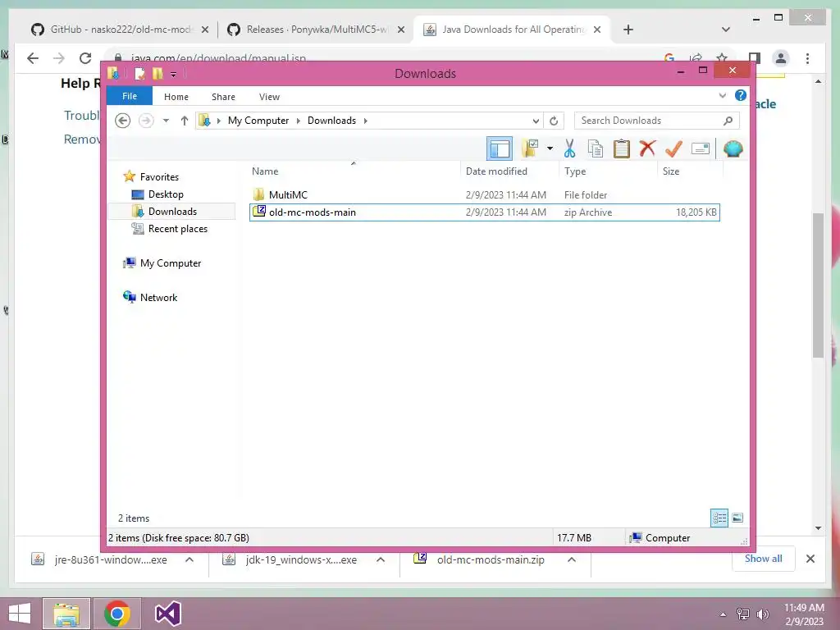
Task: Select Network in navigation pane
Action: pos(158,297)
